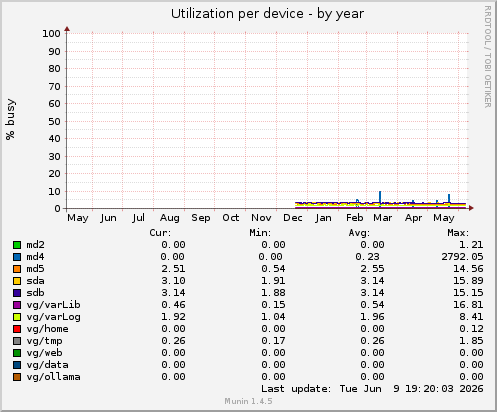Select the vg/varLog legend label
This screenshot has height=412, width=497.
pyautogui.click(x=53, y=317)
